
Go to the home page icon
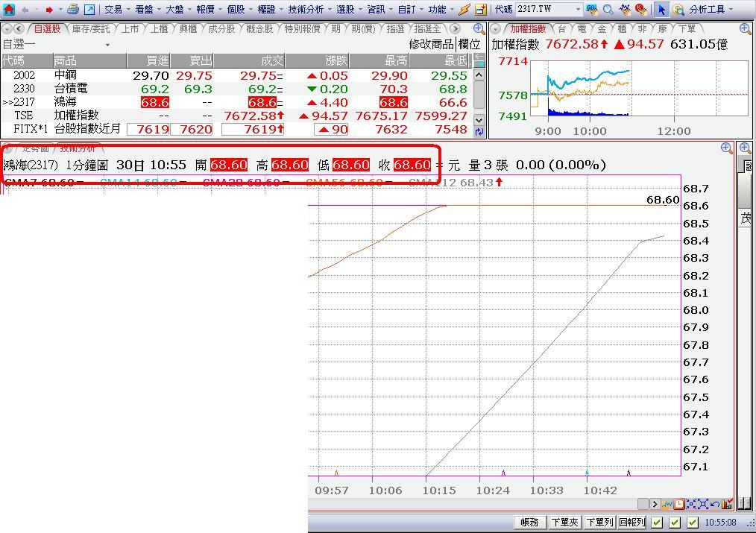(9, 9)
